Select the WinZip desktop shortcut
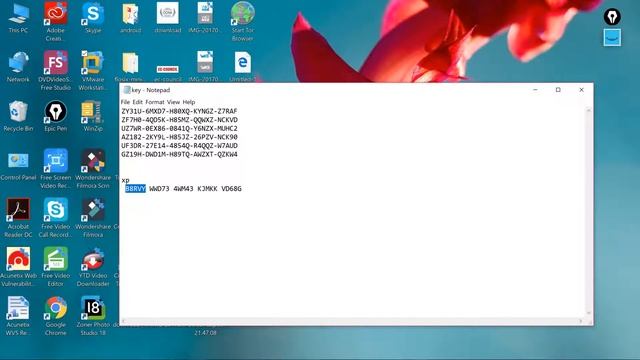The image size is (640, 360). (x=93, y=116)
